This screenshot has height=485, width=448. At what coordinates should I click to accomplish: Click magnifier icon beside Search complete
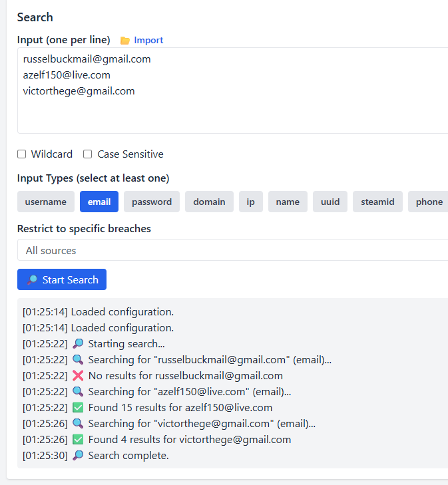(78, 456)
